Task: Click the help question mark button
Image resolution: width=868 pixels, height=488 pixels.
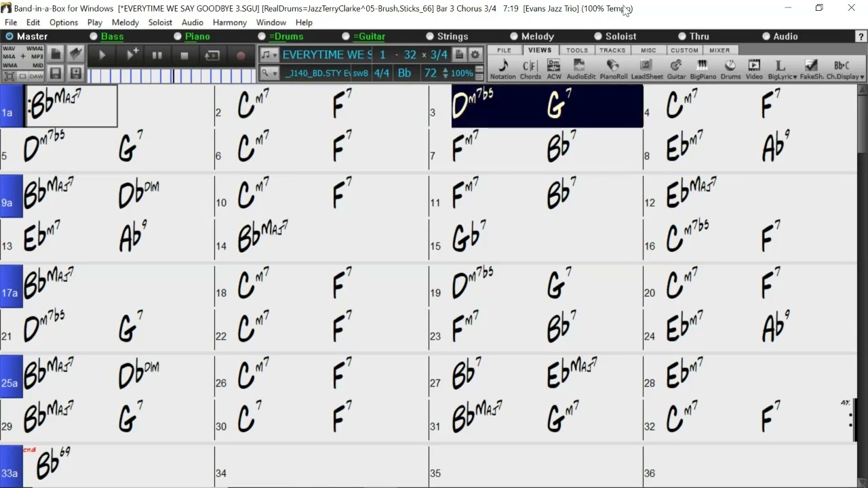Action: point(861,37)
